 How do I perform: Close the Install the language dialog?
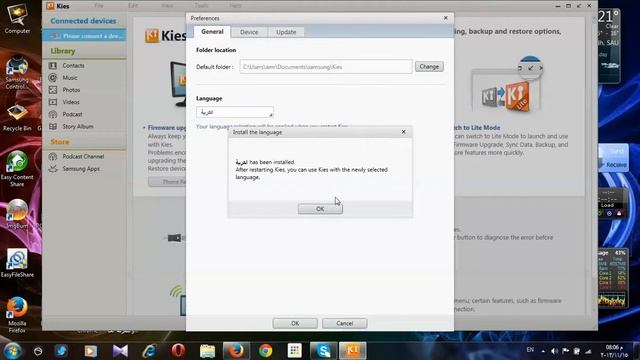[x=403, y=132]
